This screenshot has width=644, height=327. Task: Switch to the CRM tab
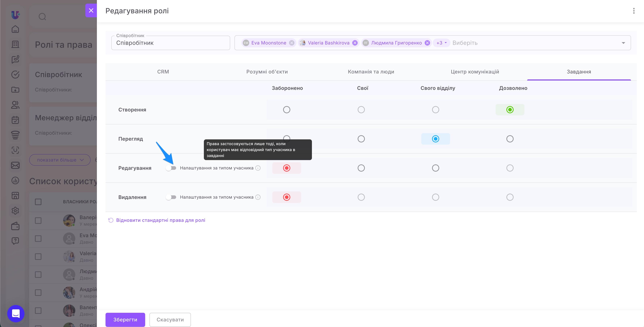coord(163,72)
